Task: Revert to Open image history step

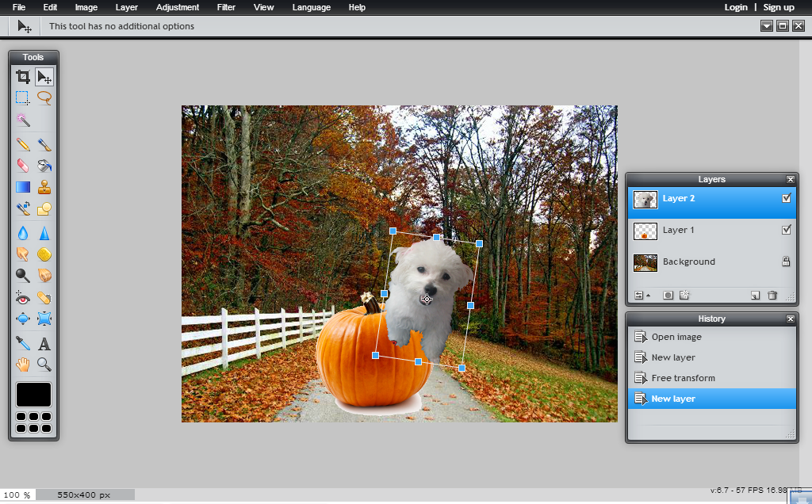Action: pos(712,337)
